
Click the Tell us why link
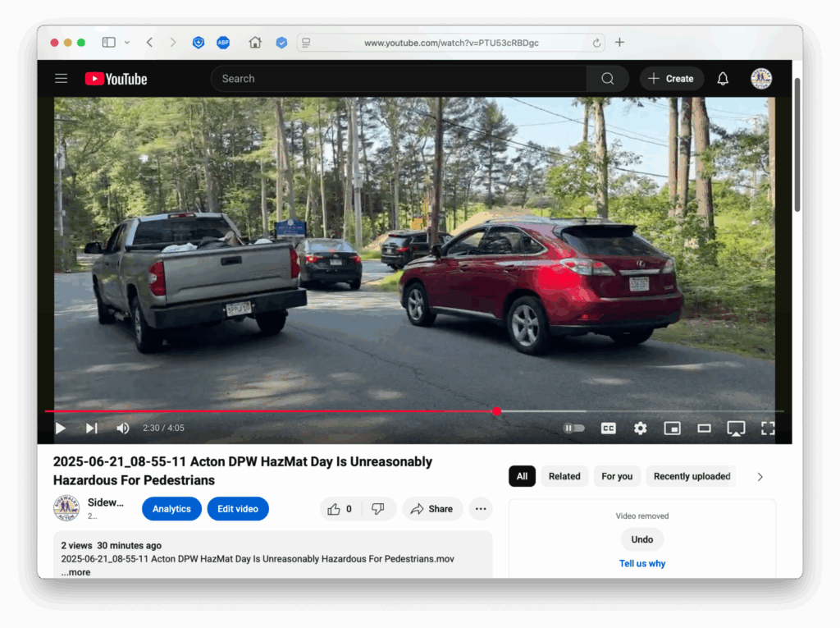point(642,564)
